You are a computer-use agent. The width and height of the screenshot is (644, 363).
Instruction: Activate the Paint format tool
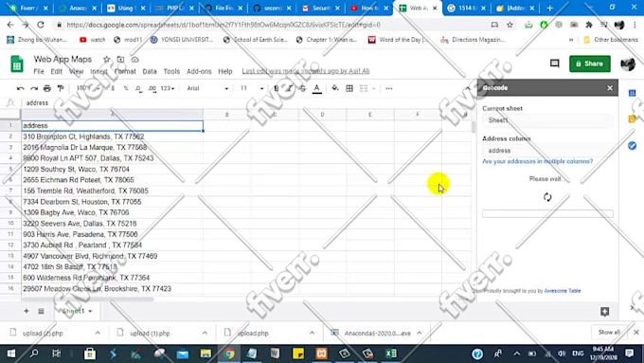(61, 88)
